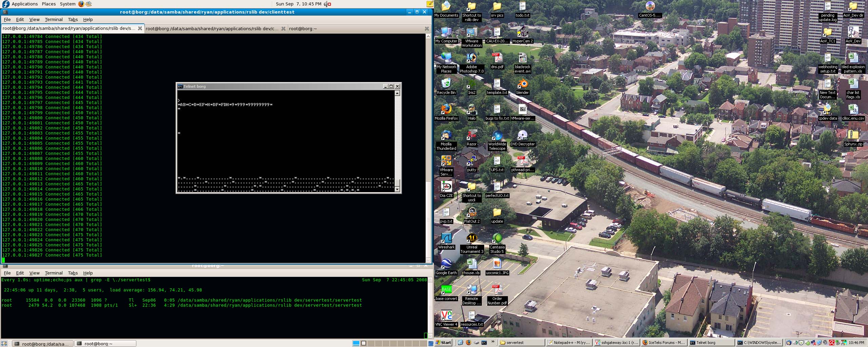Switch to the terminal tab ending with dev/c...

coord(216,28)
